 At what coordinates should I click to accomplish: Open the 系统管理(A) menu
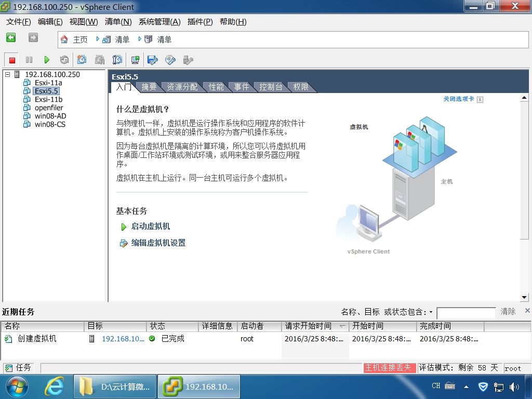point(159,22)
